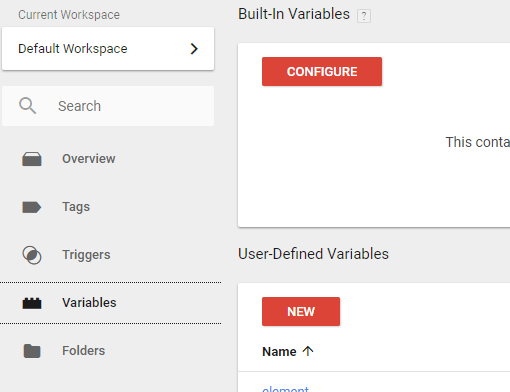510x392 pixels.
Task: Click the red CONFIGURE button
Action: click(x=322, y=71)
